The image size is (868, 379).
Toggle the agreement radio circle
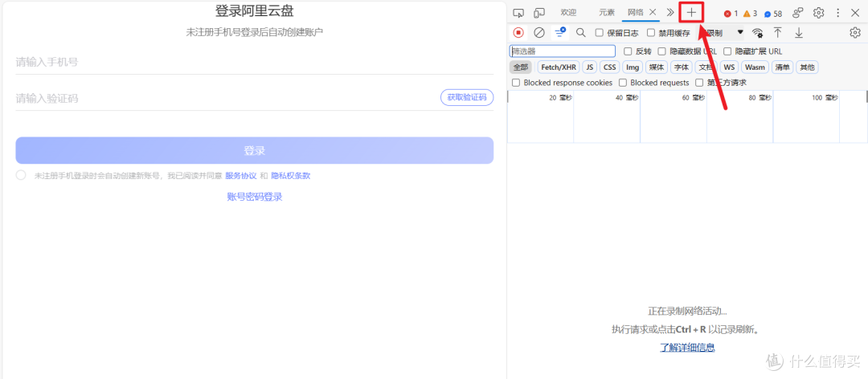point(21,175)
